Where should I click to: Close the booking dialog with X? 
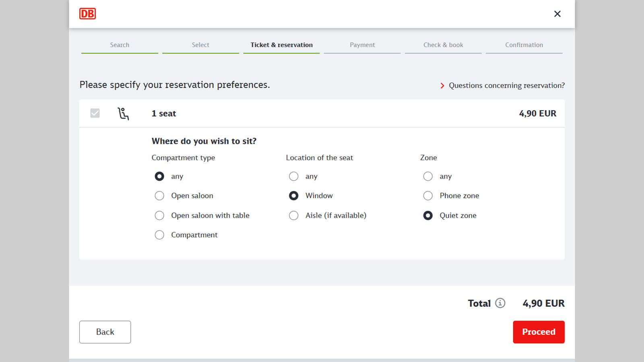pyautogui.click(x=557, y=14)
